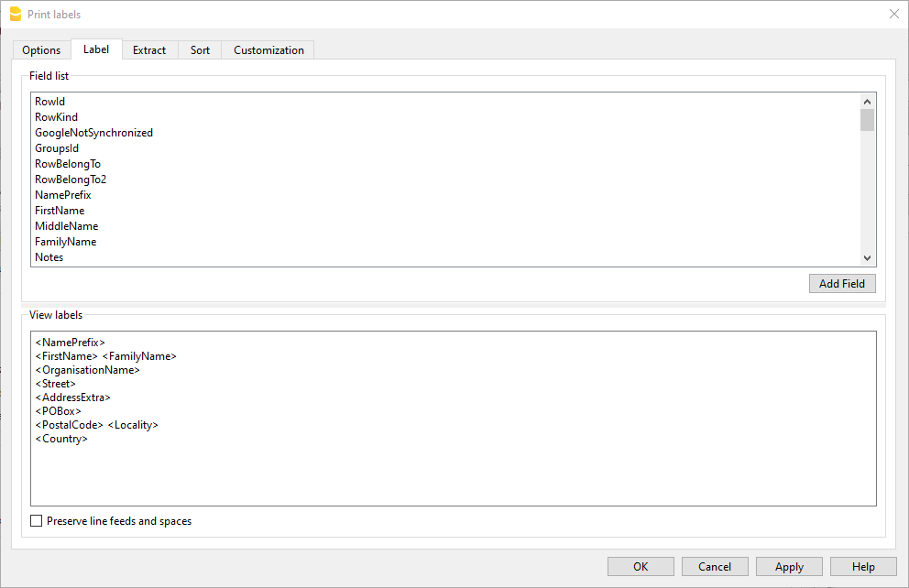Choose GoogleNotSynchronized from field list

(93, 133)
